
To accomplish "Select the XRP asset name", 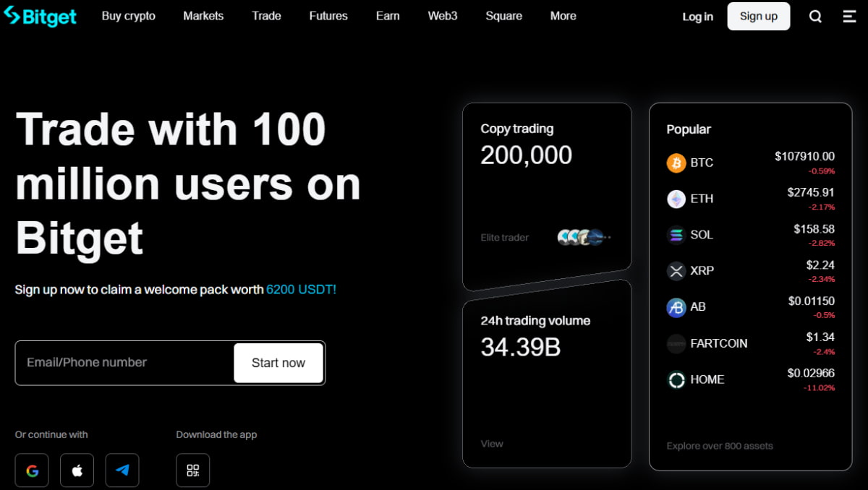I will (x=702, y=271).
